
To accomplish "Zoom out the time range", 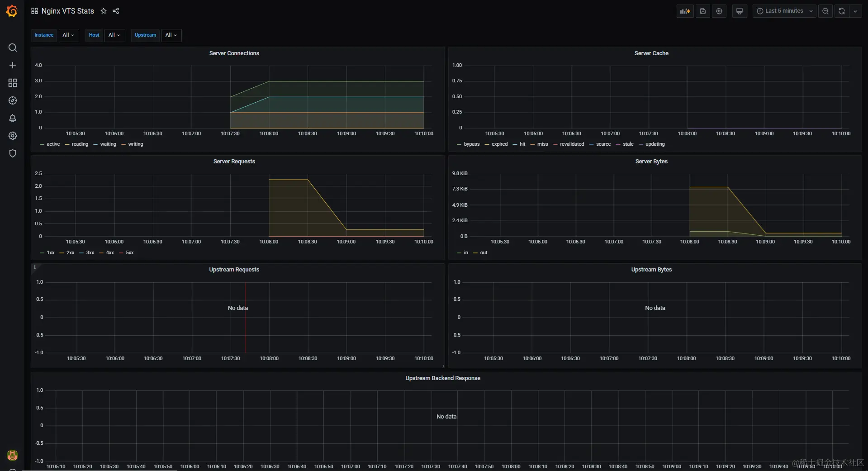I will coord(825,11).
